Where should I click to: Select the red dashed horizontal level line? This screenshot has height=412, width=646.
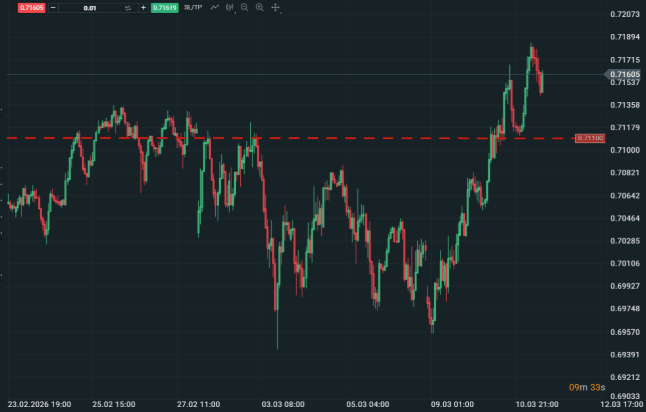[300, 137]
